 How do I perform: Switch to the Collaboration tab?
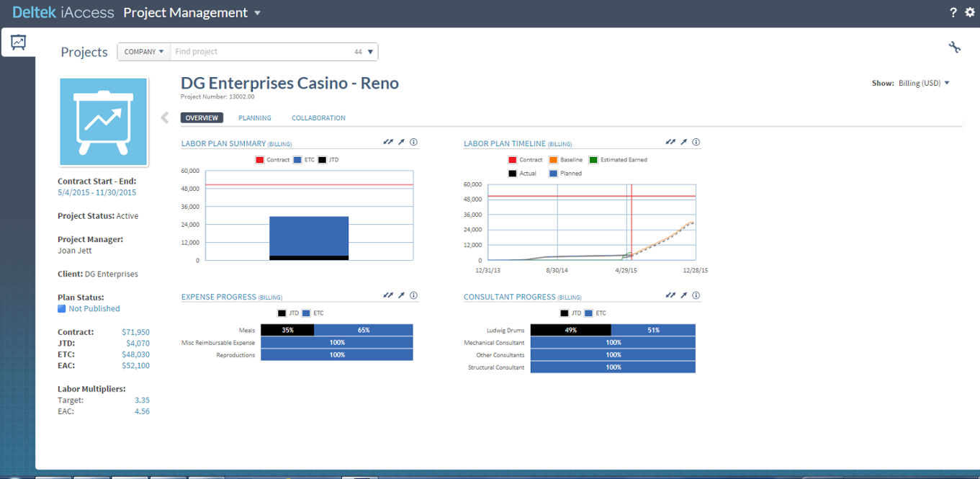(318, 118)
